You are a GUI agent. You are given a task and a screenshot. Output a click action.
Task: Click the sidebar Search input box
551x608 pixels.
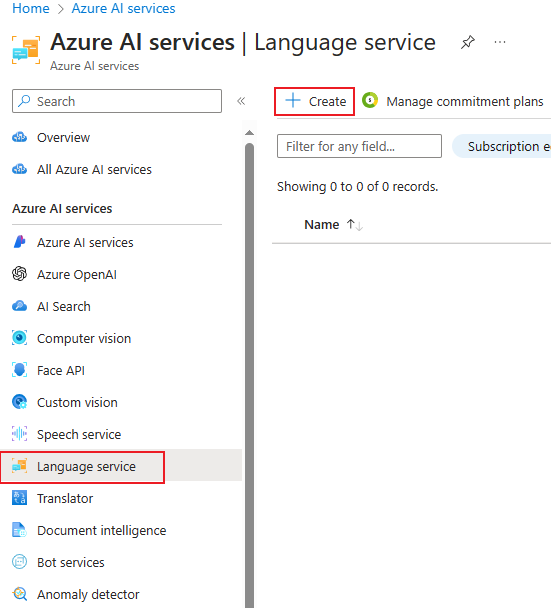pos(117,101)
